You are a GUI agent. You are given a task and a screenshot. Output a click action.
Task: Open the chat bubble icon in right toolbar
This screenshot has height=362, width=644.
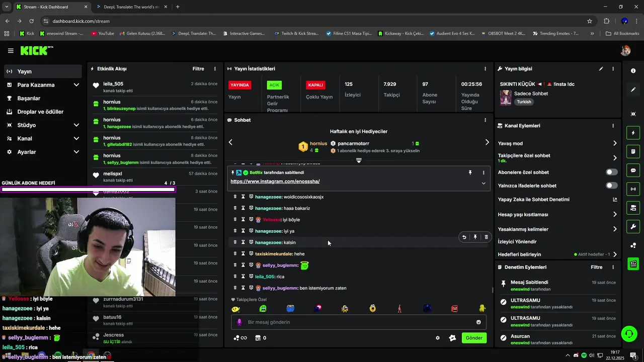633,170
